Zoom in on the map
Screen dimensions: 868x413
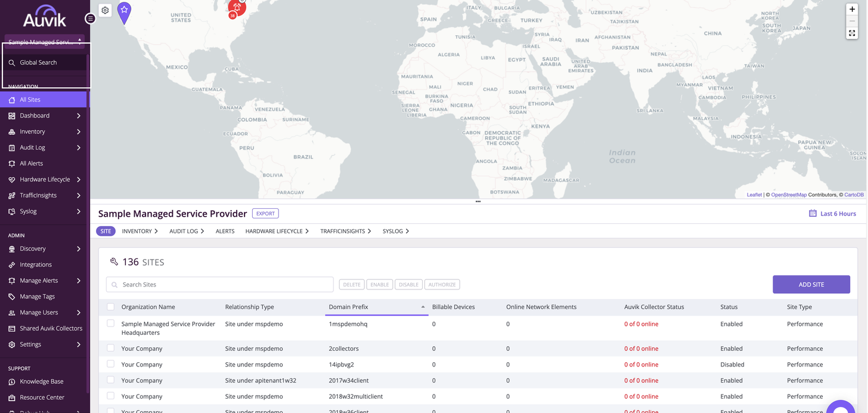(x=852, y=9)
